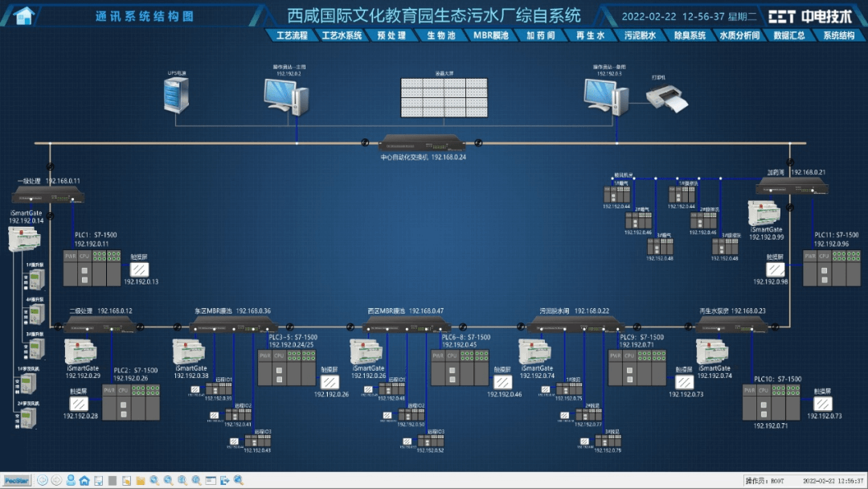Go back with the left arrow icon
Image resolution: width=868 pixels, height=489 pixels.
coord(43,480)
